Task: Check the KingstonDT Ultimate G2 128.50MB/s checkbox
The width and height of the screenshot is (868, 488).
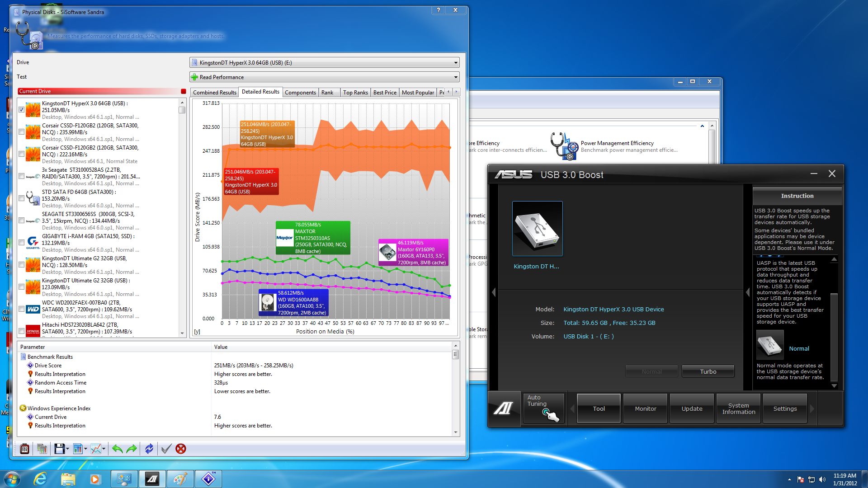Action: [21, 265]
